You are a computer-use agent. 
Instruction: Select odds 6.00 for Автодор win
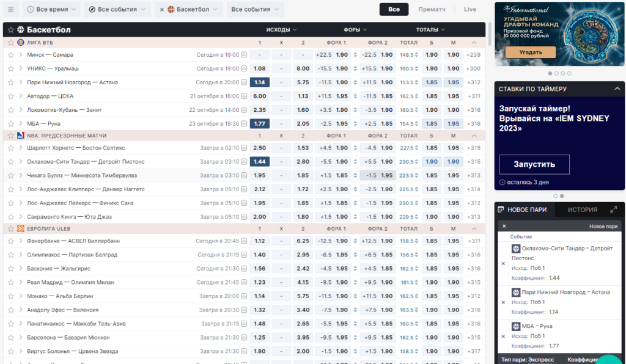click(x=259, y=96)
